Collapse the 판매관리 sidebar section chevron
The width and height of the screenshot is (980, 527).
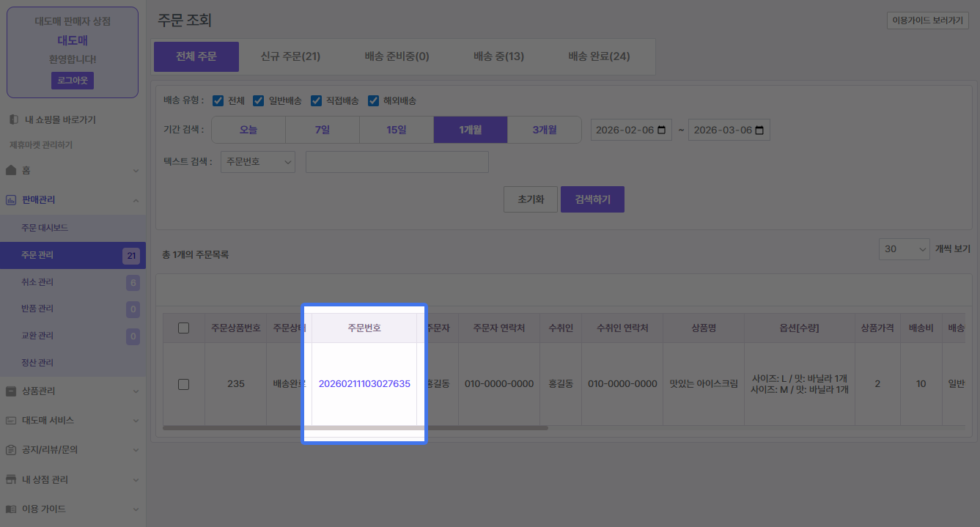pyautogui.click(x=136, y=200)
